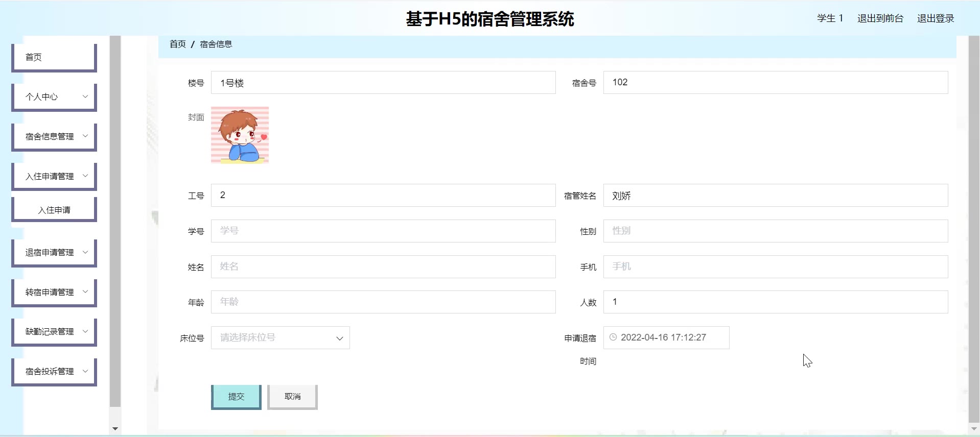Click the 取消 cancel button
The image size is (980, 437).
[x=292, y=397]
